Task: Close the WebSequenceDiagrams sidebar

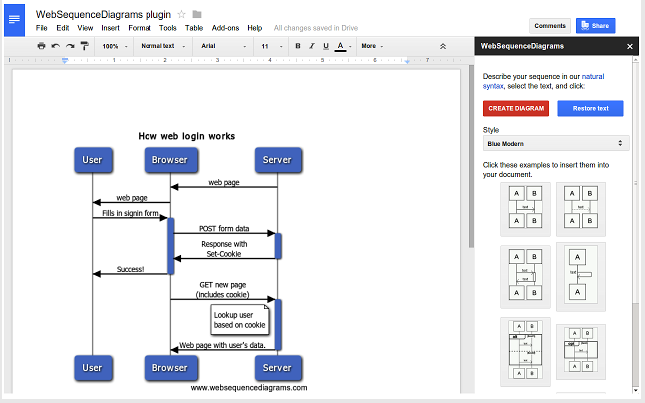Action: pos(630,46)
